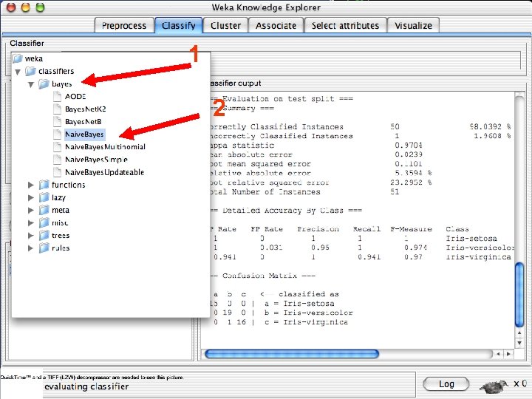Collapse the classifiers folder triangle
Image resolution: width=532 pixels, height=399 pixels.
click(18, 72)
